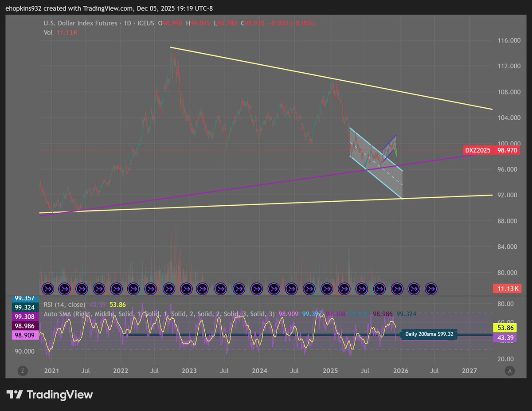532x411 pixels.
Task: Toggle the RSI (14, close) indicator legend
Action: [66, 305]
